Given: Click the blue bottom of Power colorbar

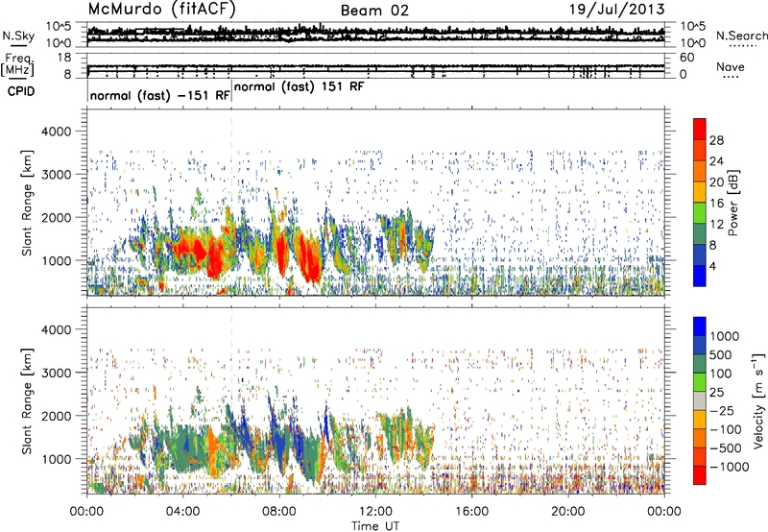Looking at the screenshot, I should pyautogui.click(x=700, y=276).
